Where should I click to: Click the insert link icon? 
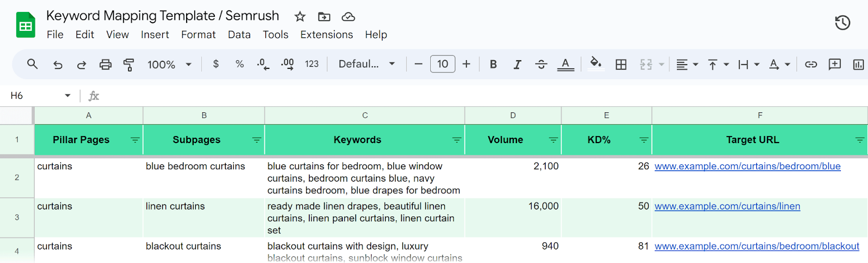(810, 65)
